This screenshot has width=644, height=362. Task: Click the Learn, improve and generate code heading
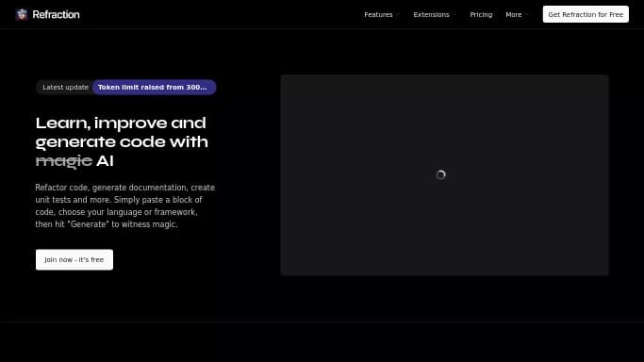[x=122, y=141]
